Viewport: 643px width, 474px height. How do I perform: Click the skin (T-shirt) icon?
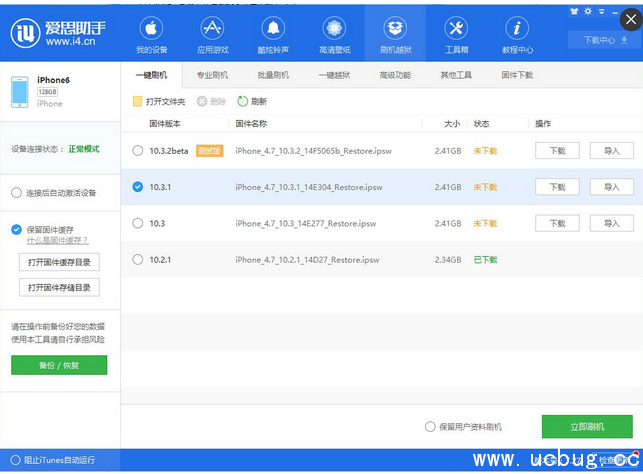[574, 11]
